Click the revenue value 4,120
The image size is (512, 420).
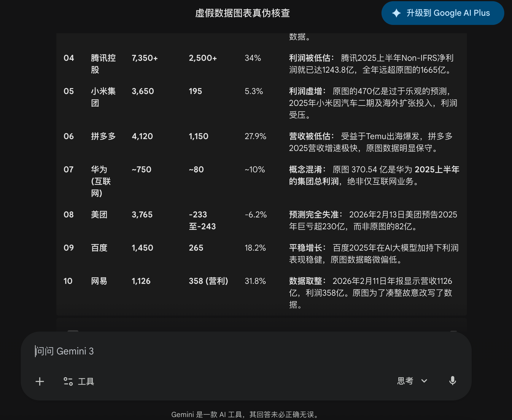point(142,136)
